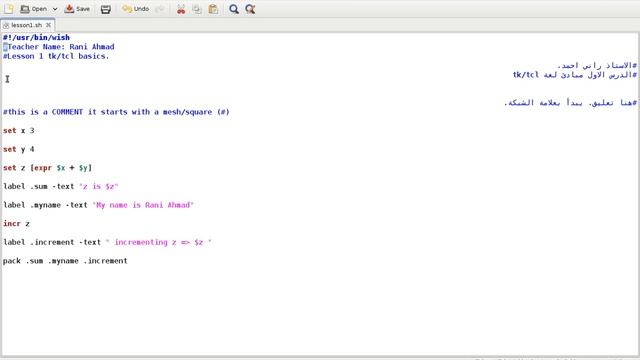
Task: Create a new document with the New icon
Action: pos(9,9)
